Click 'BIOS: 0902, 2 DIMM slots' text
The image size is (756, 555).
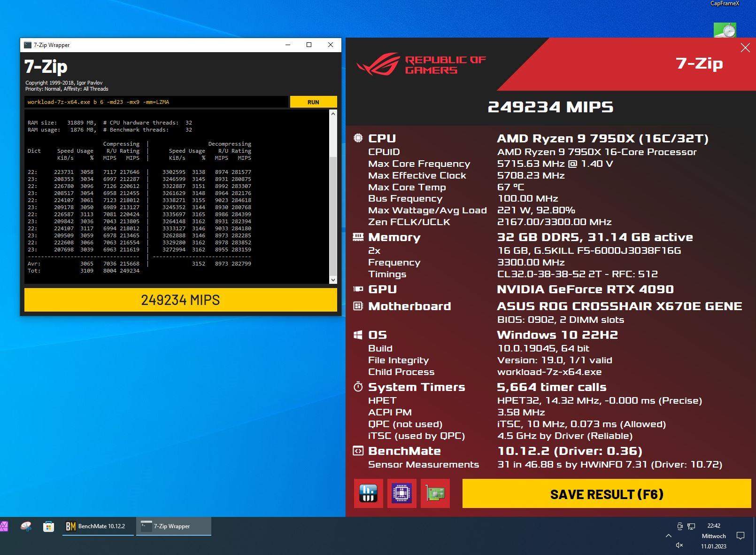tap(561, 320)
